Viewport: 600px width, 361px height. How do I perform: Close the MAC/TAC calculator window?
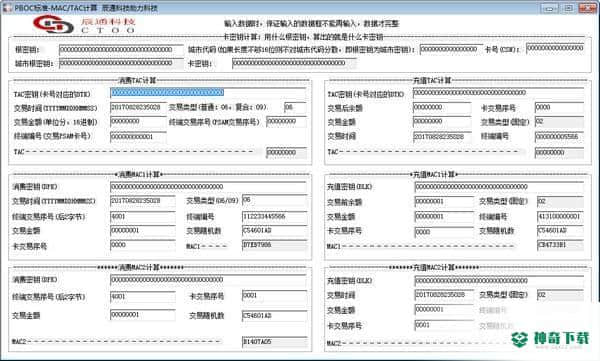tap(587, 8)
